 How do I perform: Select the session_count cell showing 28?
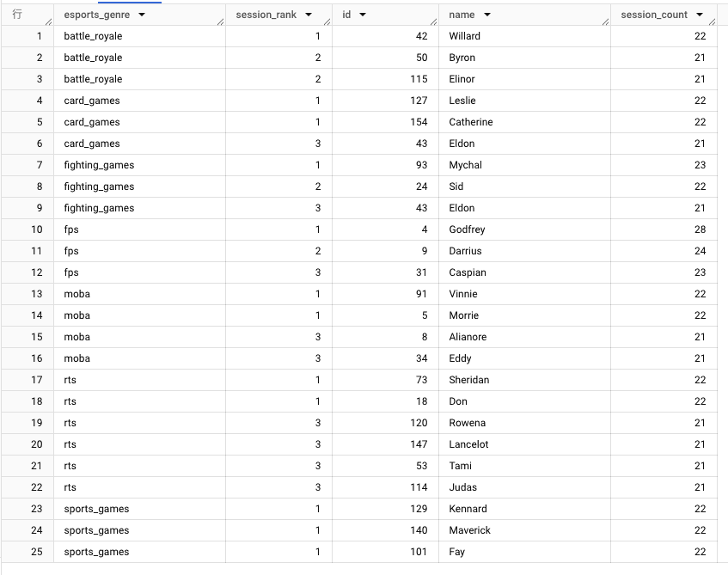coord(700,229)
